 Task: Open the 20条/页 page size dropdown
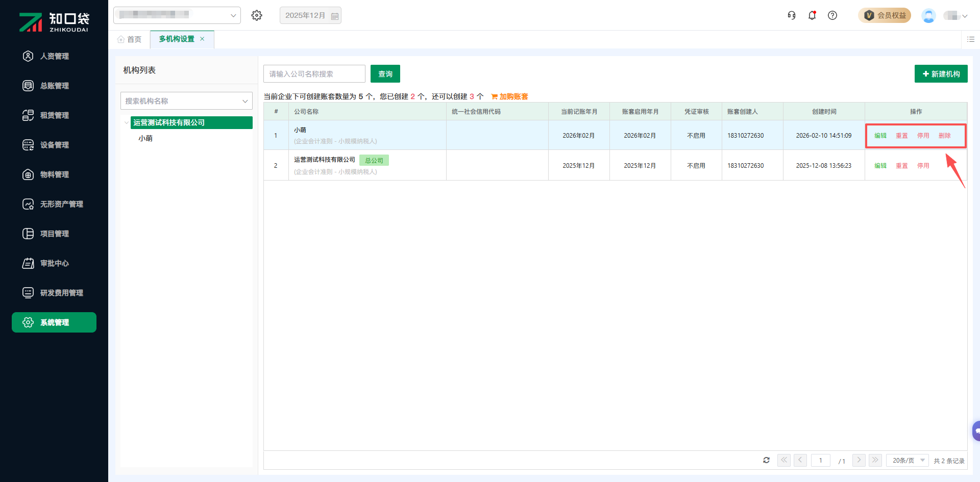click(908, 460)
